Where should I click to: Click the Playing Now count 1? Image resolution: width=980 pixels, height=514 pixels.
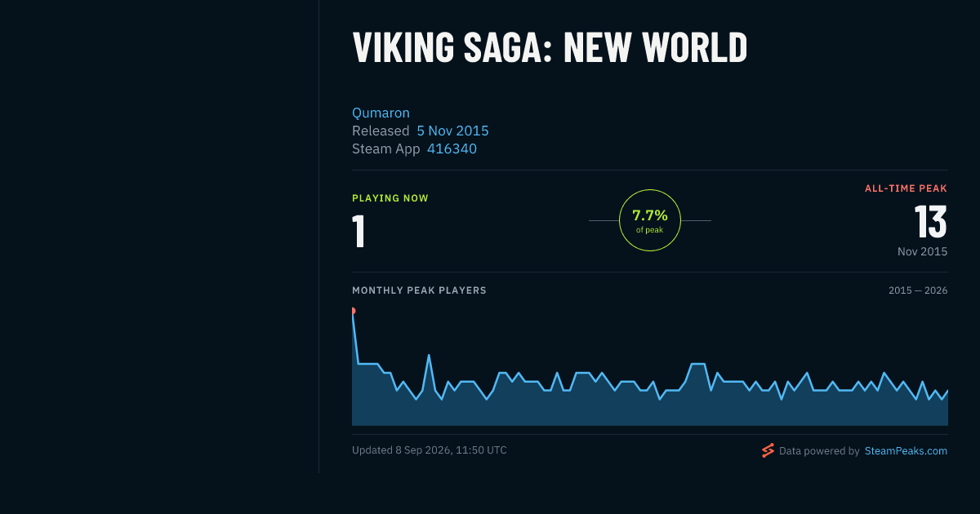(x=359, y=231)
